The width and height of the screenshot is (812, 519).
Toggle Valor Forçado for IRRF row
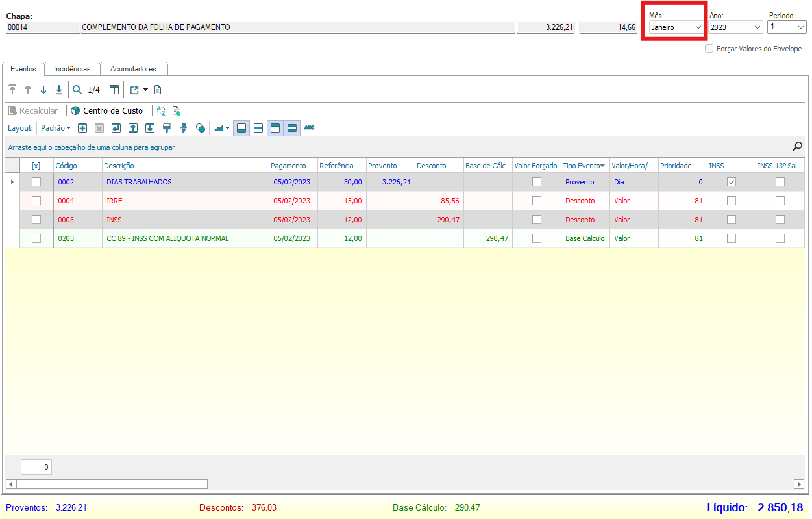[x=537, y=201]
